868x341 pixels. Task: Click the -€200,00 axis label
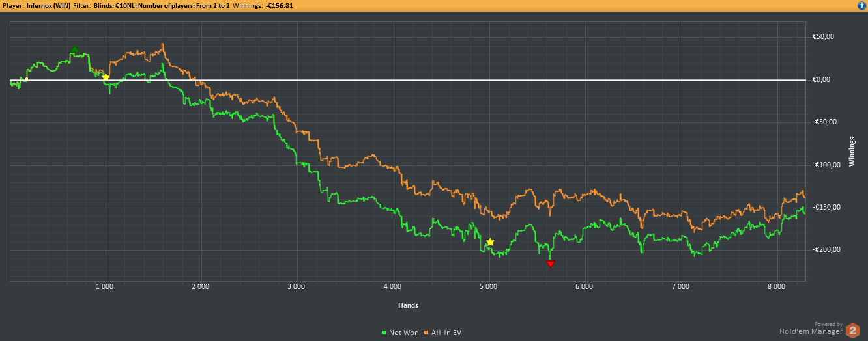(x=825, y=249)
